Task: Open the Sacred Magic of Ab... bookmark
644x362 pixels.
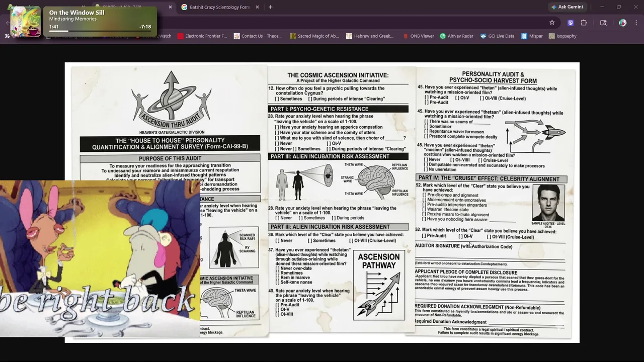Action: tap(314, 36)
